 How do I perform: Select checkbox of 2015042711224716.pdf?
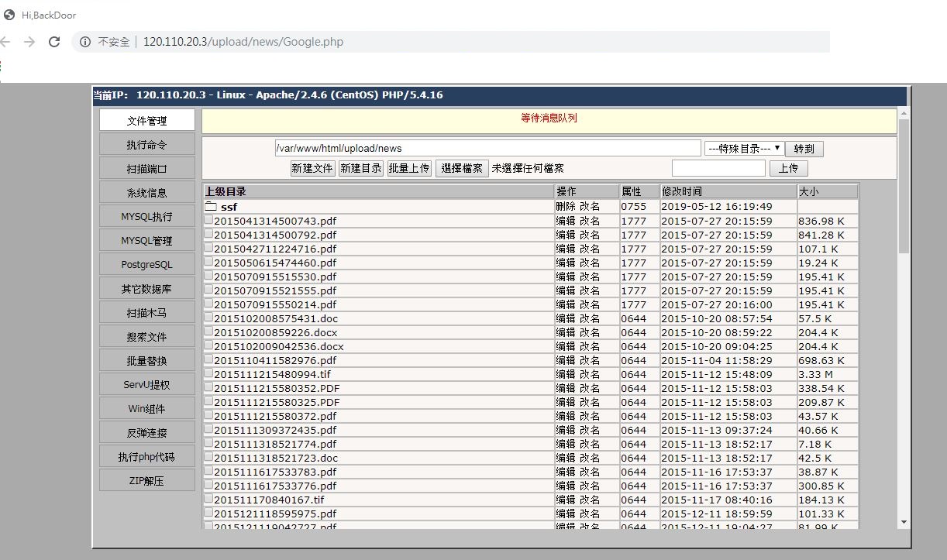(x=208, y=248)
